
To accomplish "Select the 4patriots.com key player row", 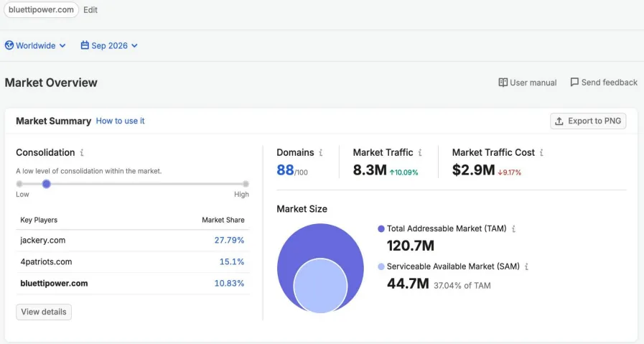I will click(x=133, y=262).
